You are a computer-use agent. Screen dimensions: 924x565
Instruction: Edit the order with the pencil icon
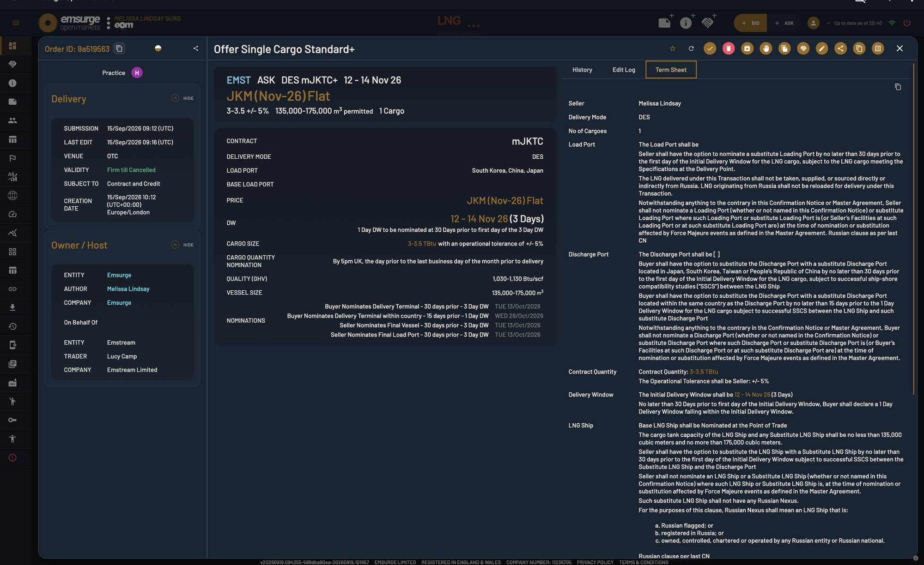pos(822,48)
